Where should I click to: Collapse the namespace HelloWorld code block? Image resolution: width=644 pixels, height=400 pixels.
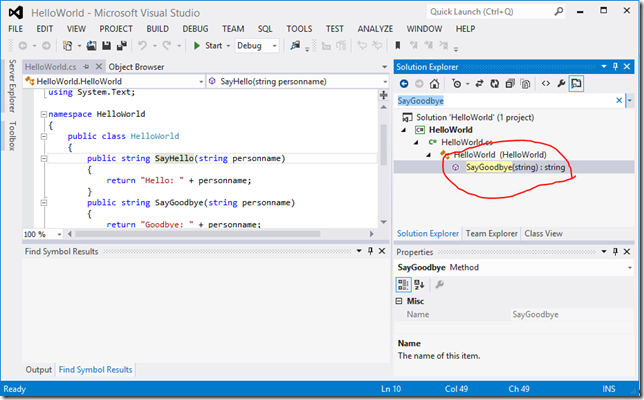(43, 114)
